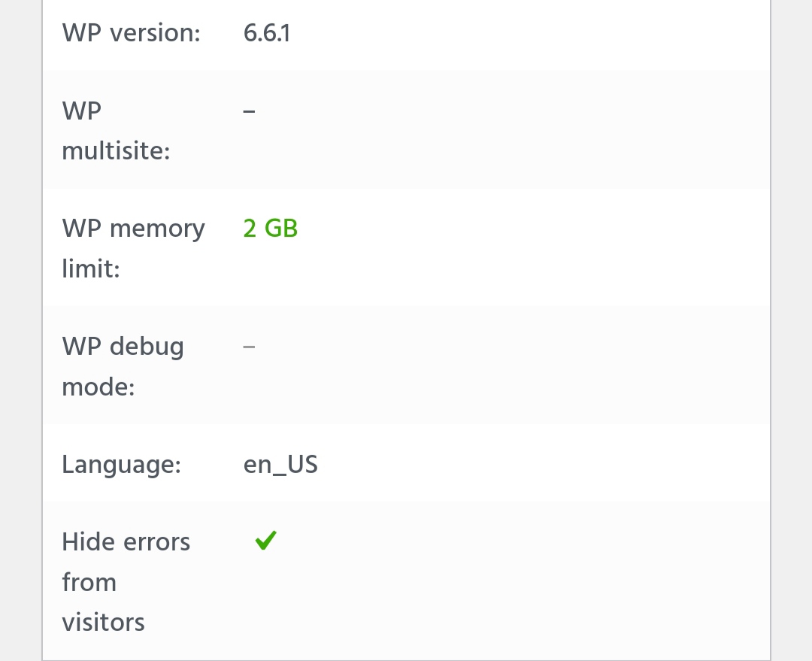Image resolution: width=812 pixels, height=661 pixels.
Task: Click the word 'multisite:' in the label
Action: pos(116,150)
